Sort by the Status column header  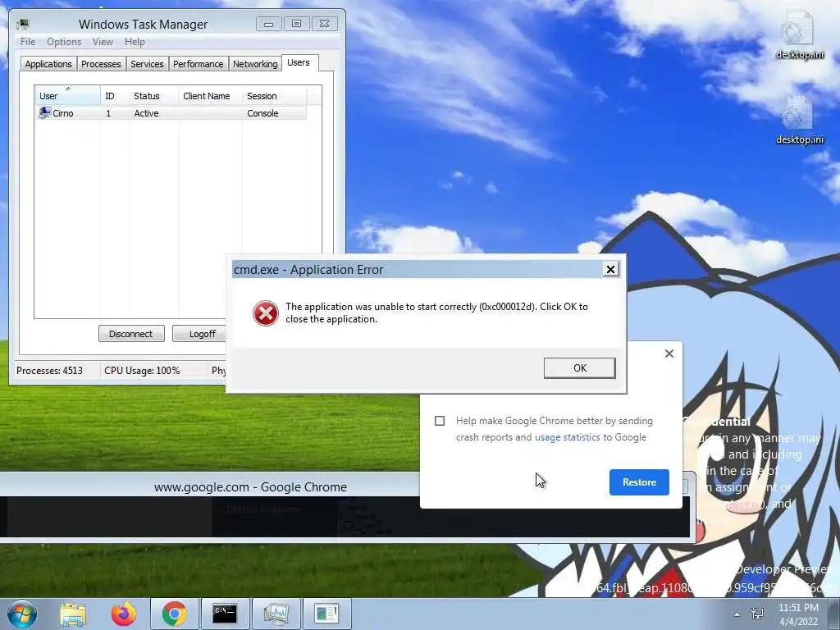(153, 95)
